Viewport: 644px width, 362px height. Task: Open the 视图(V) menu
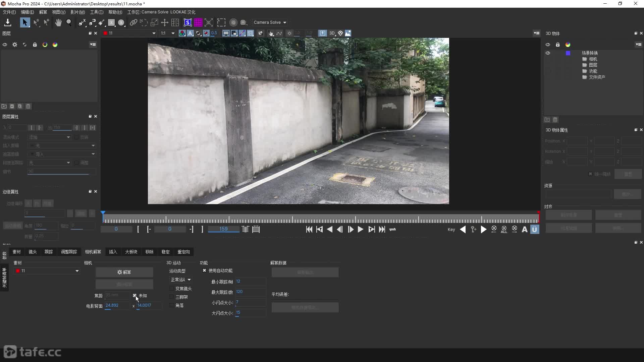tap(58, 12)
